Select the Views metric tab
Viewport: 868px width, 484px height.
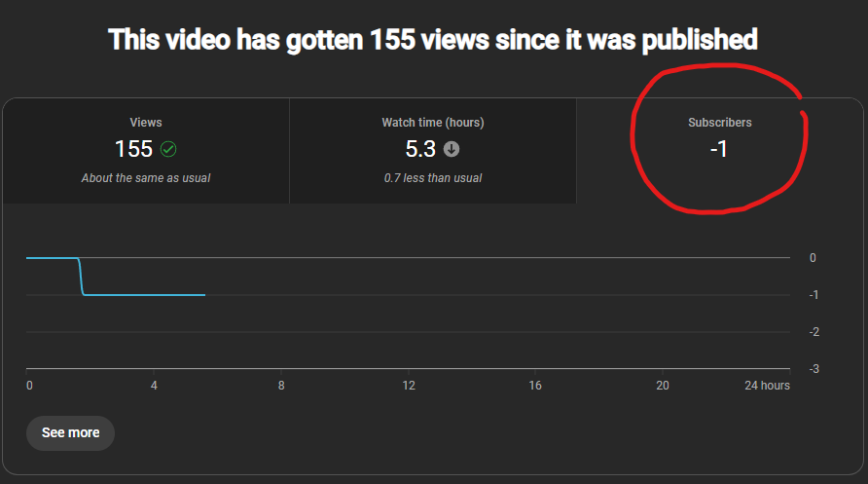(x=146, y=151)
